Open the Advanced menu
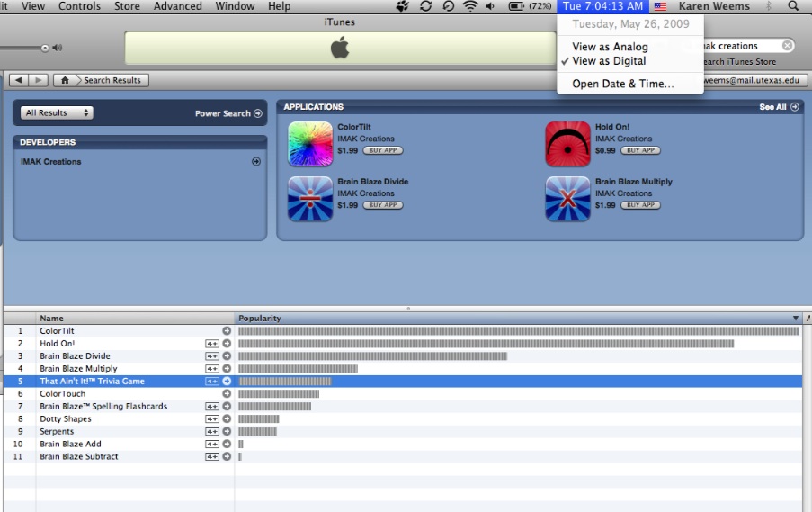This screenshot has width=812, height=512. 178,6
